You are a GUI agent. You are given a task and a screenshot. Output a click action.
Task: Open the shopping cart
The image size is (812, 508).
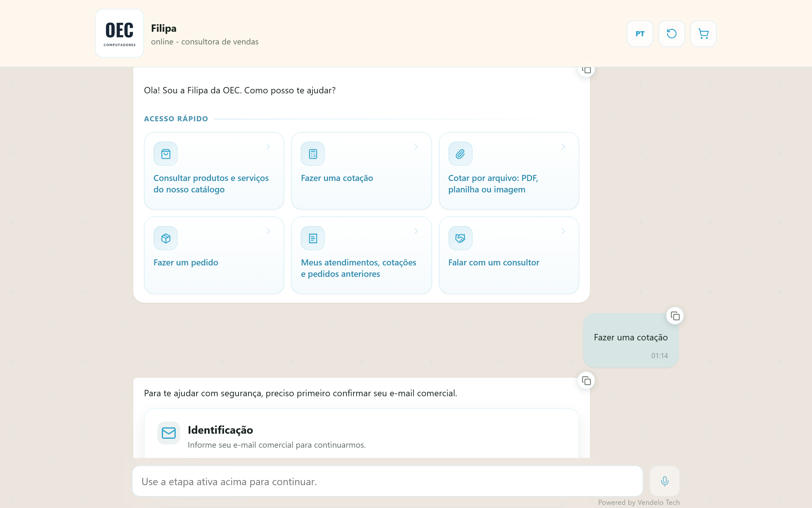703,34
